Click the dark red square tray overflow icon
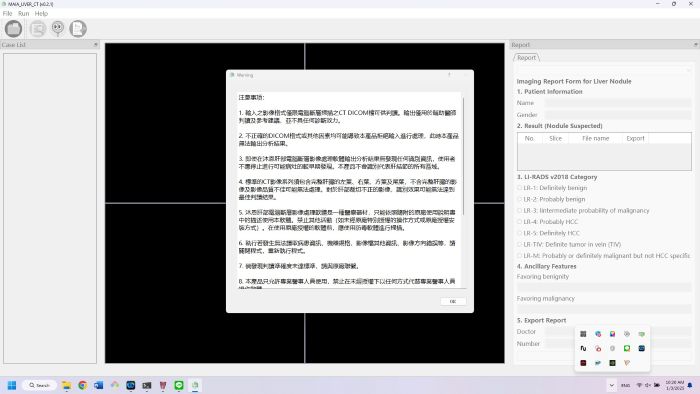Image resolution: width=700 pixels, height=394 pixels. (583, 363)
